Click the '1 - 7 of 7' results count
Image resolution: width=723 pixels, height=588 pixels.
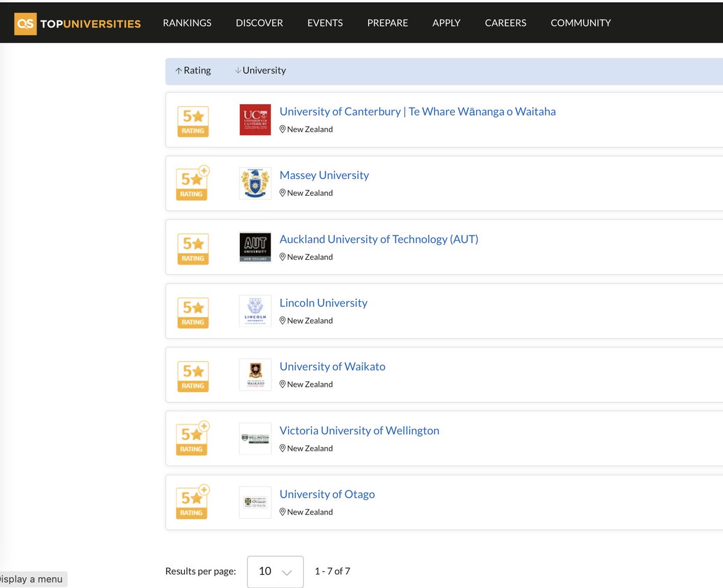coord(332,571)
